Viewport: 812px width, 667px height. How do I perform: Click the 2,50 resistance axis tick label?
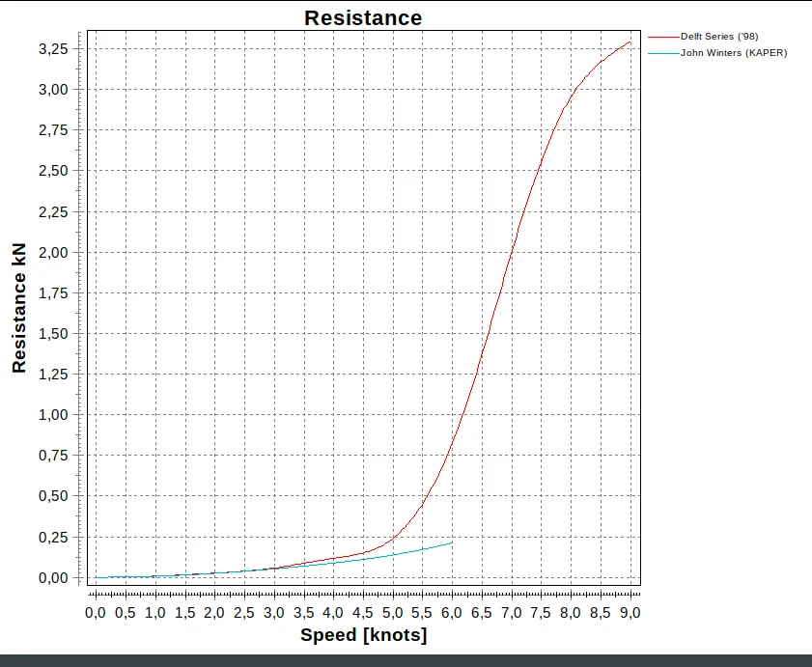tap(52, 171)
